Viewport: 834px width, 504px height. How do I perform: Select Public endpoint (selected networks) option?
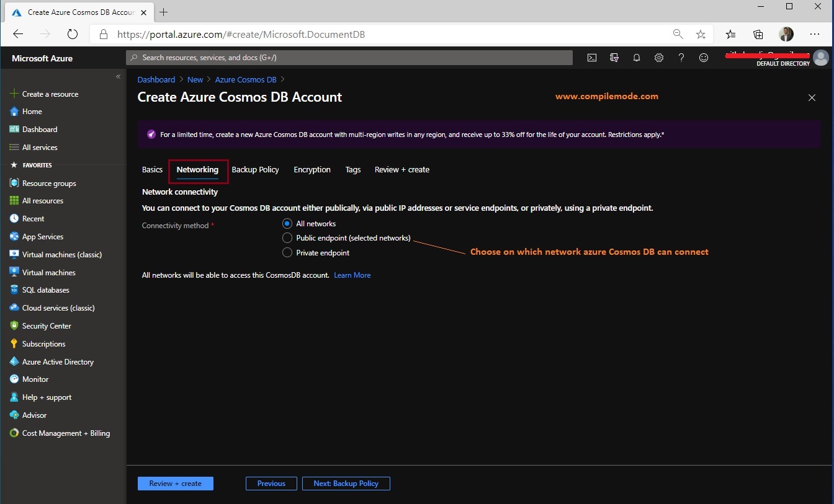coord(287,238)
